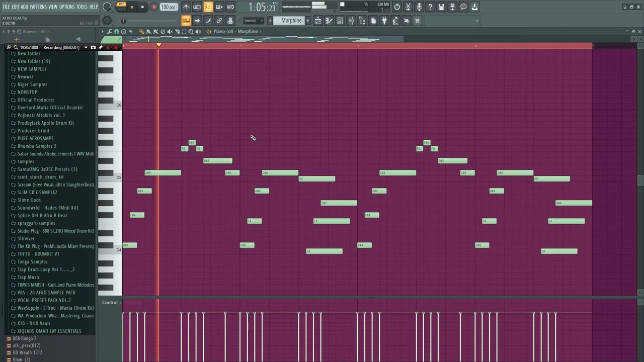
Task: Open the plugin picker plug icon
Action: [x=384, y=21]
